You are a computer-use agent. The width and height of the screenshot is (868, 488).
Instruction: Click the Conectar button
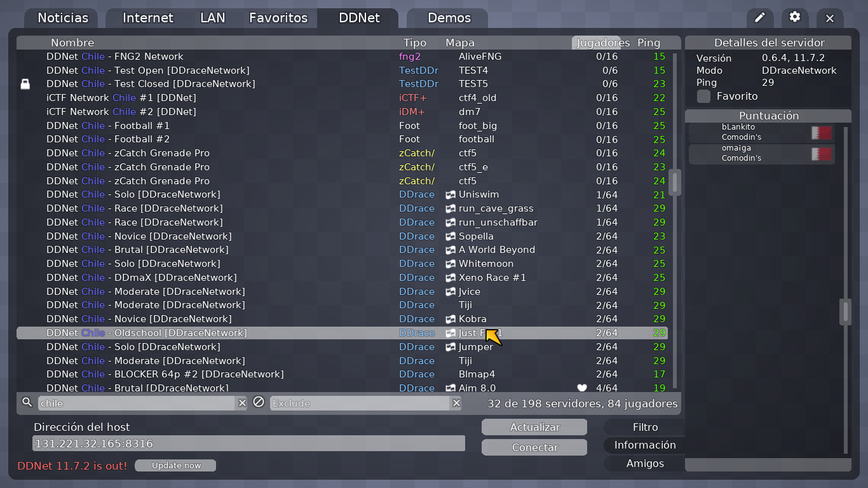(534, 447)
